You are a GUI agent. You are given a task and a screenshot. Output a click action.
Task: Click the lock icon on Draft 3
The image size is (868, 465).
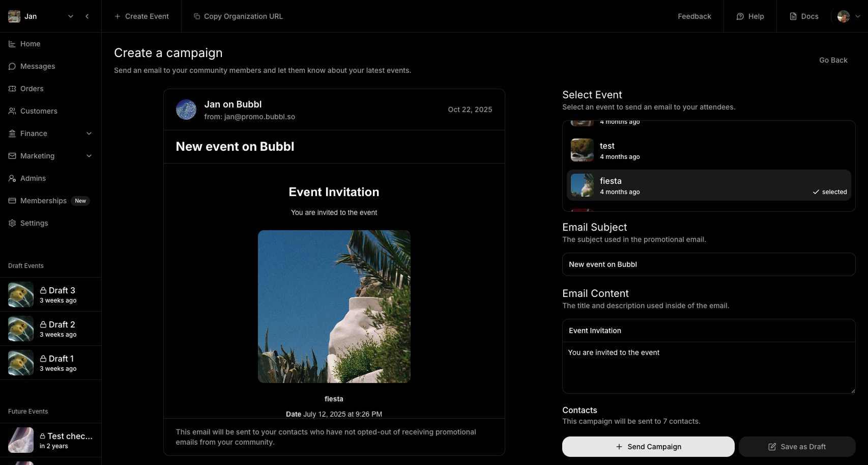pyautogui.click(x=43, y=290)
